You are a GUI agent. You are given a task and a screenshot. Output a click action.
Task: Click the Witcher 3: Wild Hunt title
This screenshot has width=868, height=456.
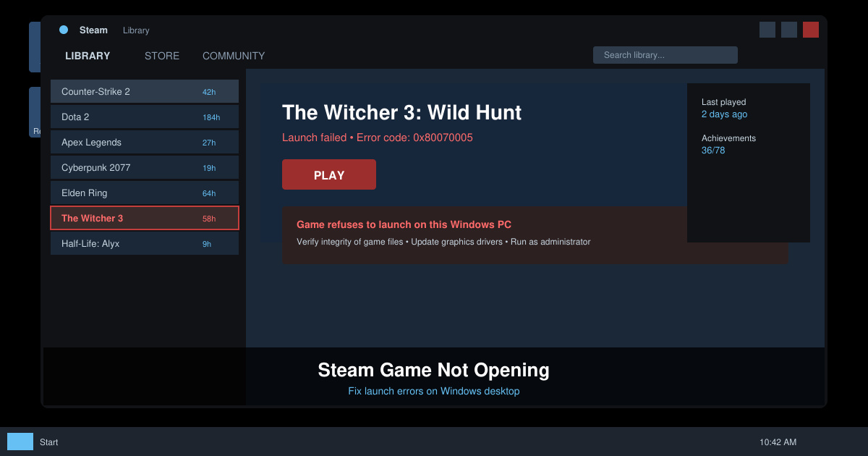401,112
